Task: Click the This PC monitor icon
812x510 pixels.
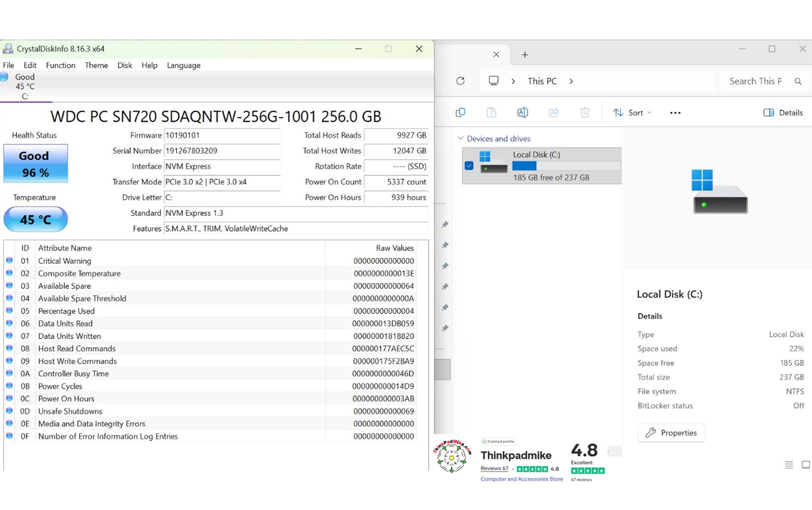Action: (494, 80)
